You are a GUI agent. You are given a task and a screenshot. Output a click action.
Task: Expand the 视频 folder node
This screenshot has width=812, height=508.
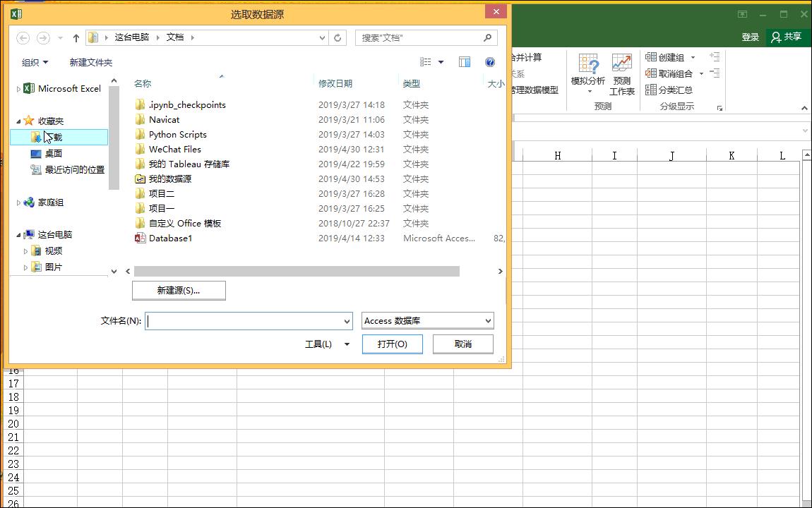25,251
